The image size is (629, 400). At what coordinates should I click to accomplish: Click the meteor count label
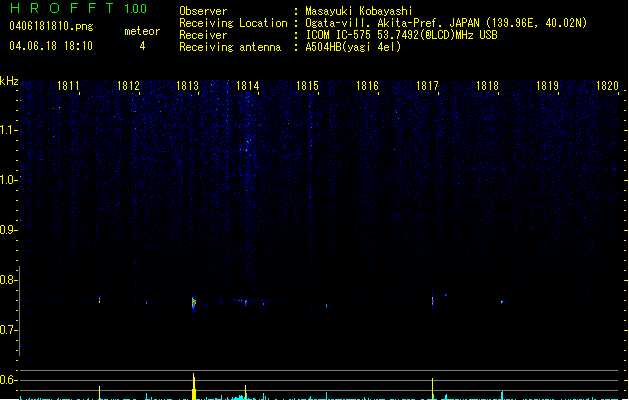142,31
